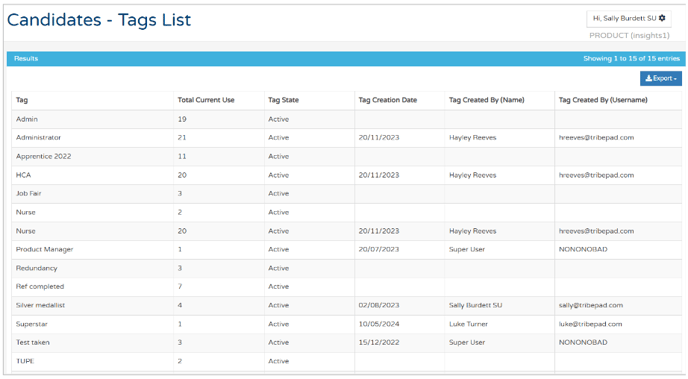This screenshot has height=379, width=688.
Task: Click Tag Created By (Name) header
Action: click(487, 100)
